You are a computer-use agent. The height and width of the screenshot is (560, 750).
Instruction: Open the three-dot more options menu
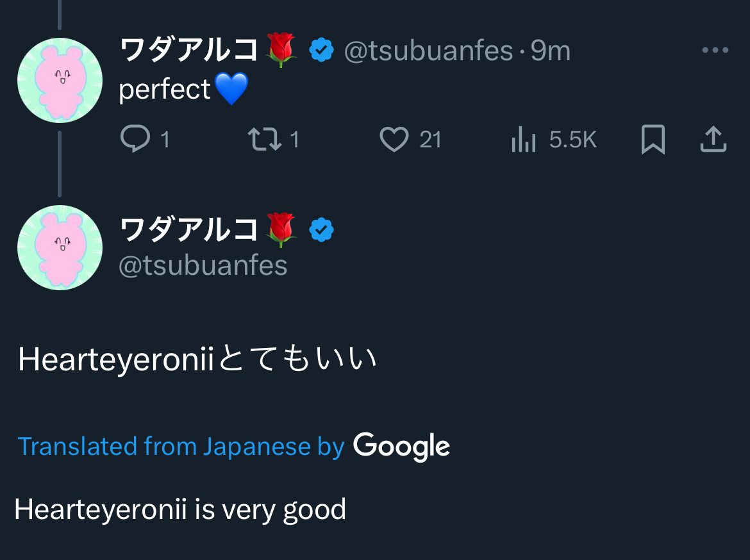click(715, 50)
